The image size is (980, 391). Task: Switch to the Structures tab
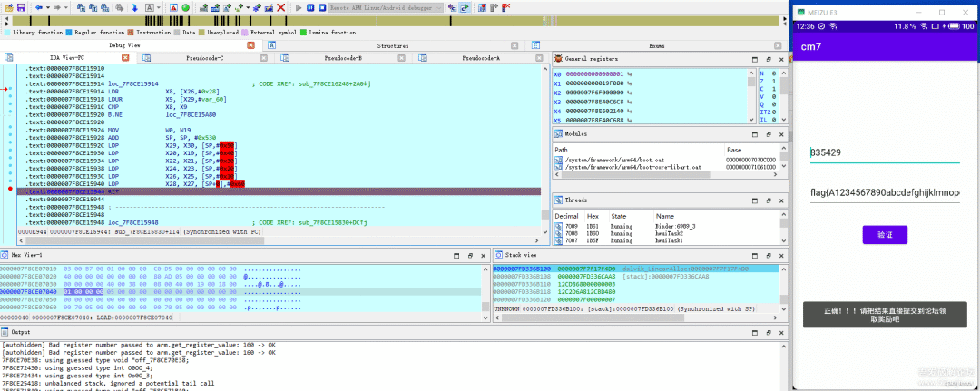(393, 45)
